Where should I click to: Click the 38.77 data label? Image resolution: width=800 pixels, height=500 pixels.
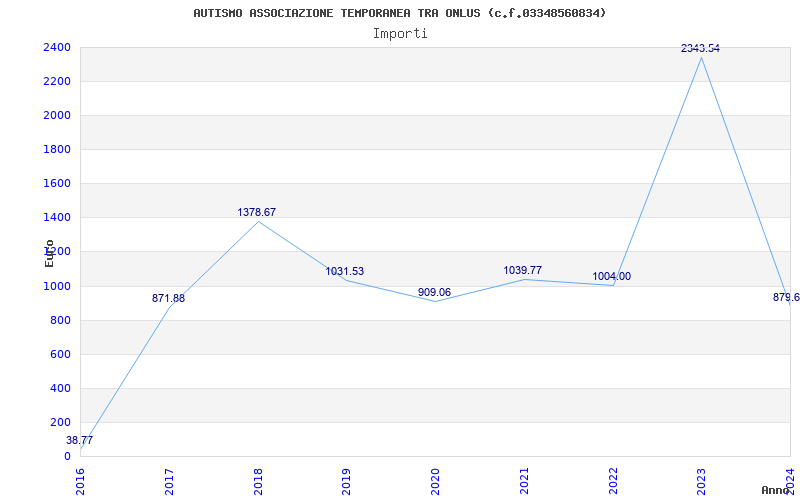80,440
